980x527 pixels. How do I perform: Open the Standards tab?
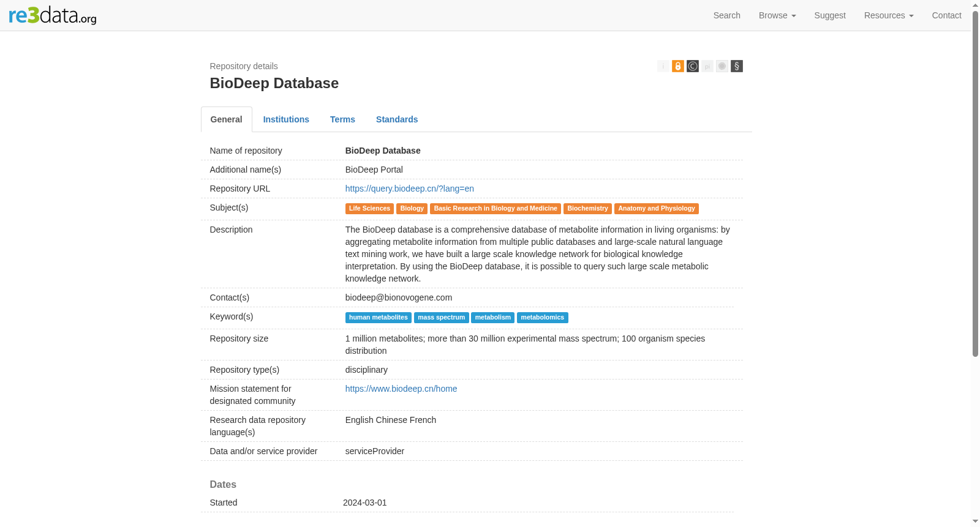[x=397, y=119]
